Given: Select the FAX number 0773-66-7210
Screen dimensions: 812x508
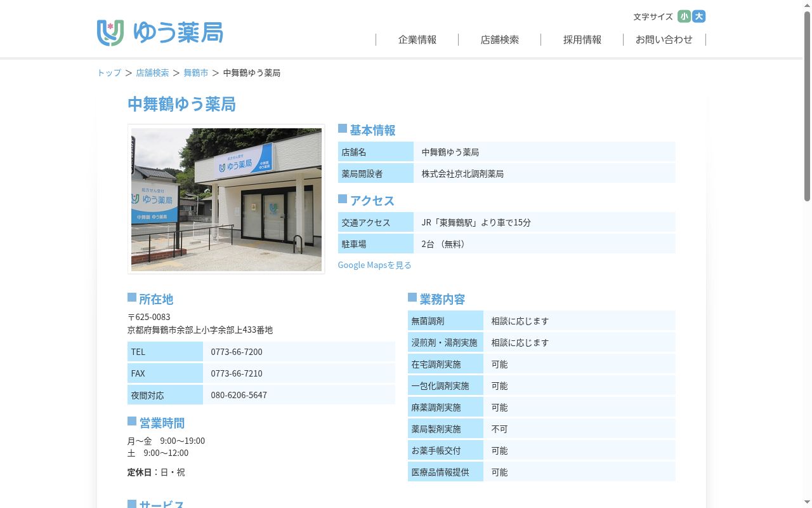Looking at the screenshot, I should [x=237, y=373].
